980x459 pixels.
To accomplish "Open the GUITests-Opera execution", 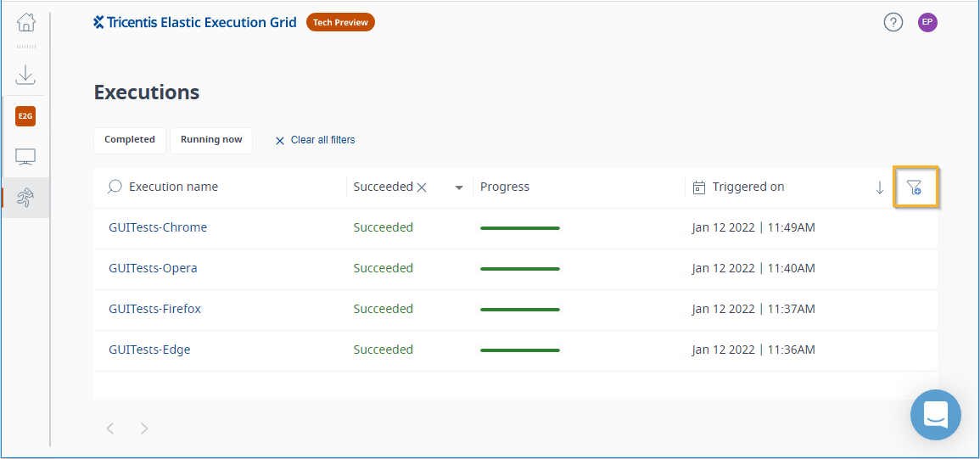I will tap(153, 268).
